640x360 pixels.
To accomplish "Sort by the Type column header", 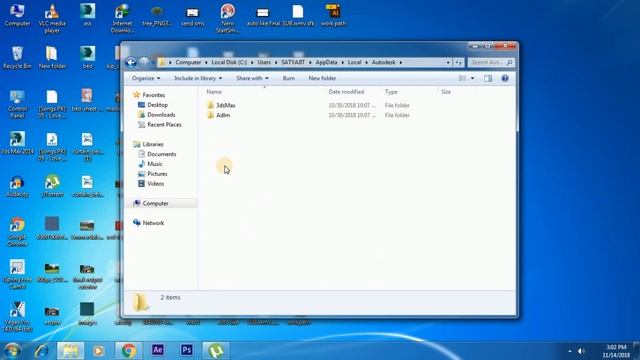I will [x=391, y=92].
